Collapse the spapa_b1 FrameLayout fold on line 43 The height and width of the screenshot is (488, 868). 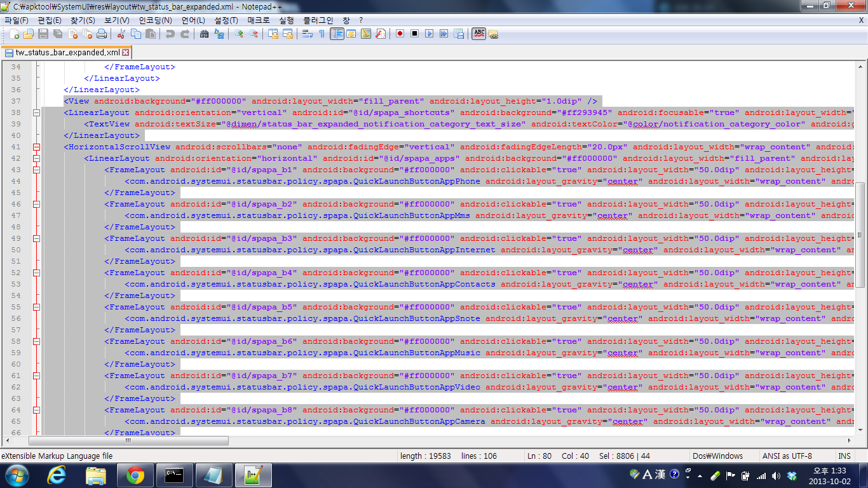(36, 170)
